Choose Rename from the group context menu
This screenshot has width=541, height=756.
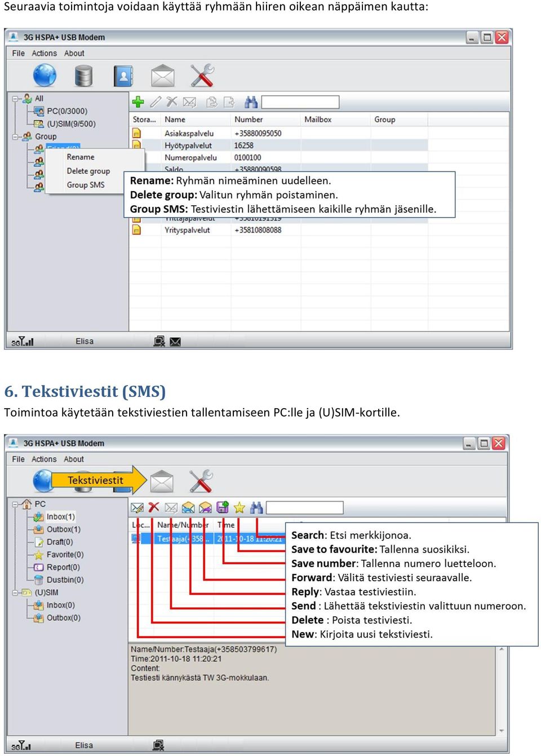point(81,157)
